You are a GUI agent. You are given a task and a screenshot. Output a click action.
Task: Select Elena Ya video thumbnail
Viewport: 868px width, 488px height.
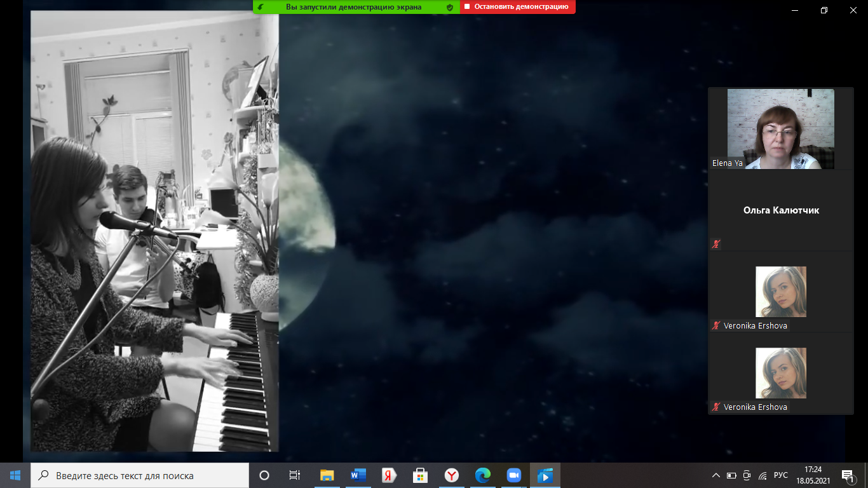point(781,129)
